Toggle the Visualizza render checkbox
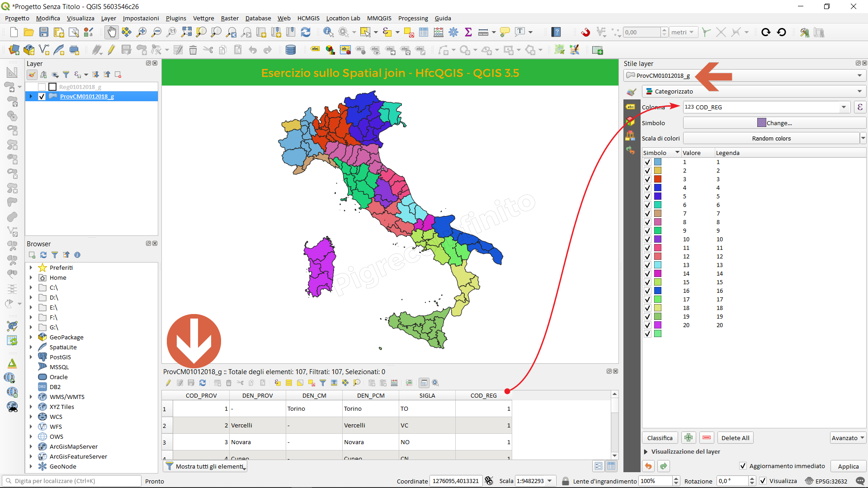Viewport: 868px width, 488px height. [x=763, y=481]
